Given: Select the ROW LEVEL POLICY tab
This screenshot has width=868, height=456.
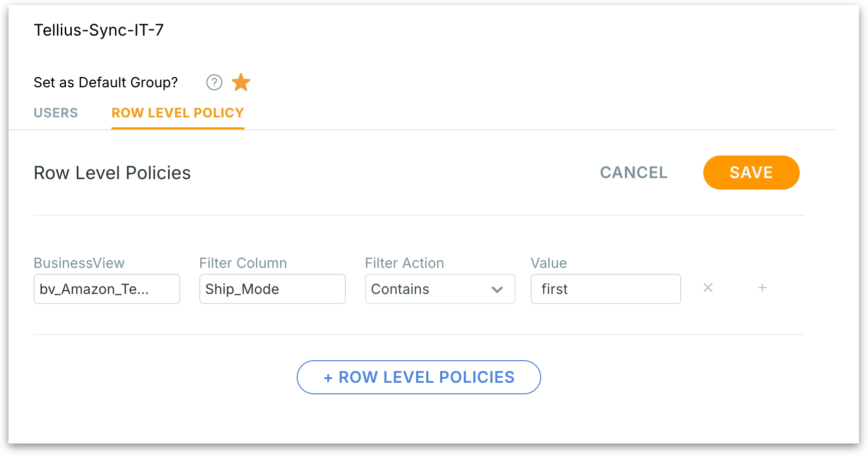Looking at the screenshot, I should 178,113.
